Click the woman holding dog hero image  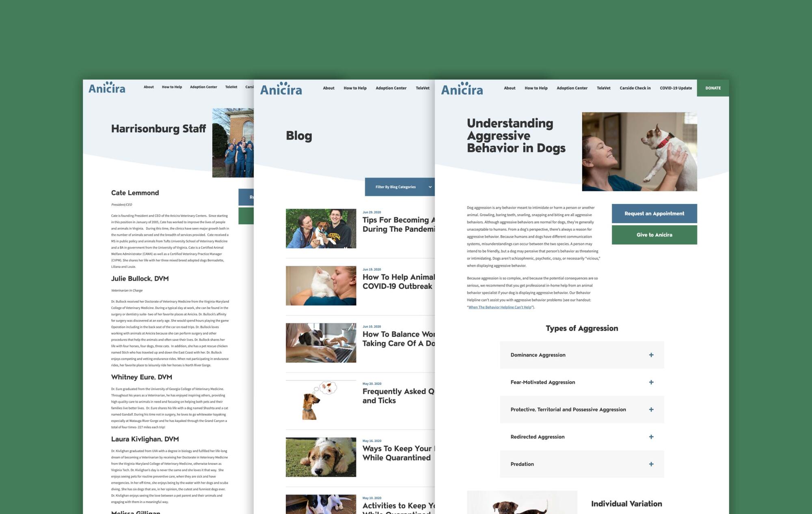(x=639, y=152)
